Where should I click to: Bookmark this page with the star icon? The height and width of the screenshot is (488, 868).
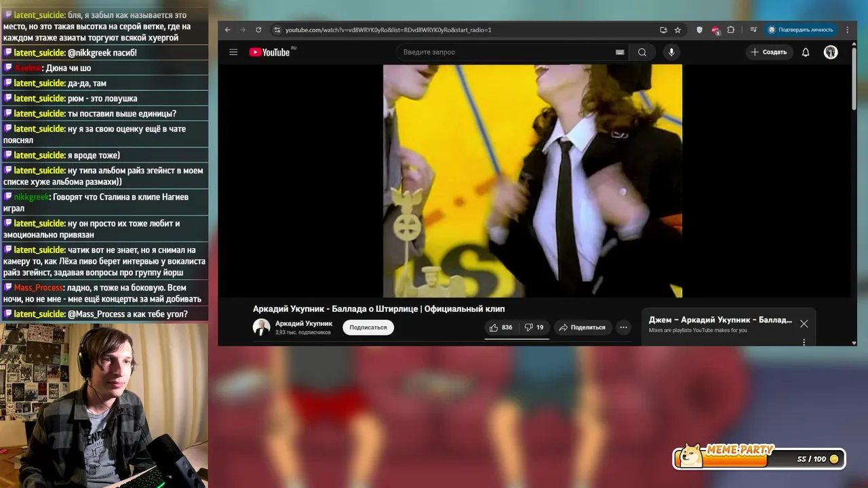[x=677, y=30]
